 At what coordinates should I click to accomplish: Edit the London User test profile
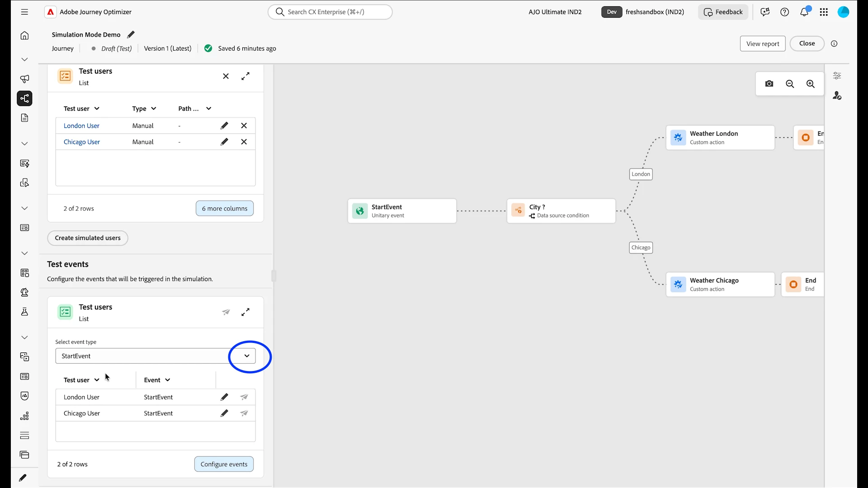coord(224,126)
